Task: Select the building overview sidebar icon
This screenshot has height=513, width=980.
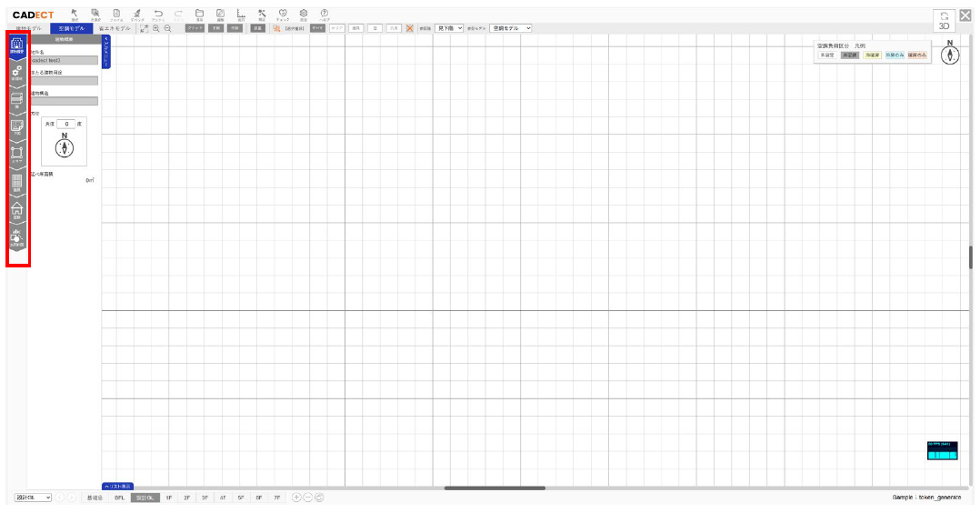Action: point(16,45)
